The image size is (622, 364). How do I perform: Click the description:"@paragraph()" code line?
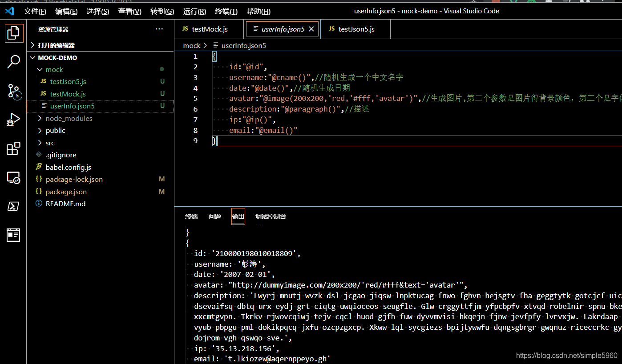tap(299, 109)
